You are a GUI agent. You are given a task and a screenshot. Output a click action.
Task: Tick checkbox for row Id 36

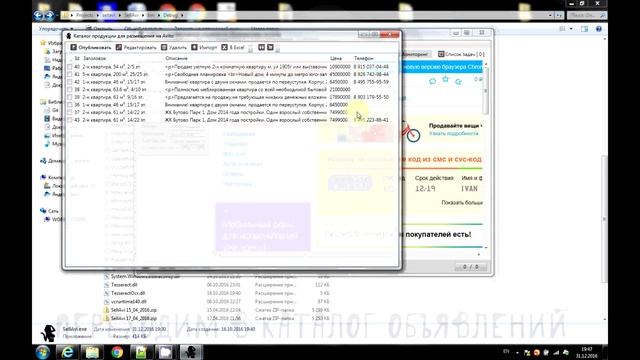(x=70, y=105)
